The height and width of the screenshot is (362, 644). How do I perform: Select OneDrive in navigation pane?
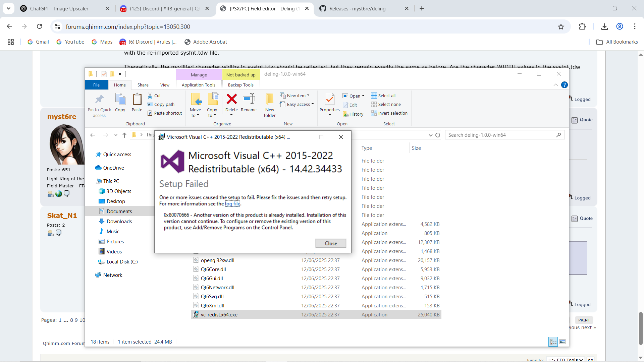click(110, 168)
